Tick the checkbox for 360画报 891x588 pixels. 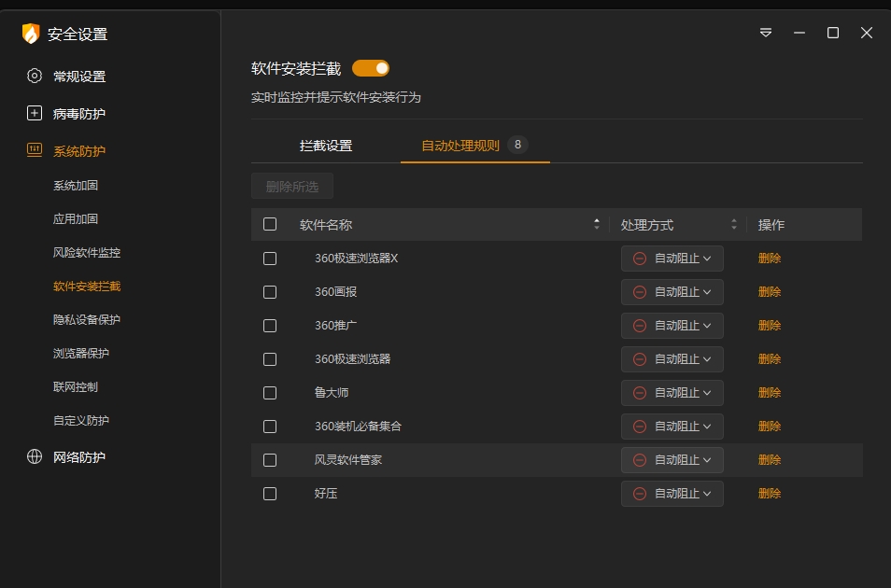click(x=270, y=291)
